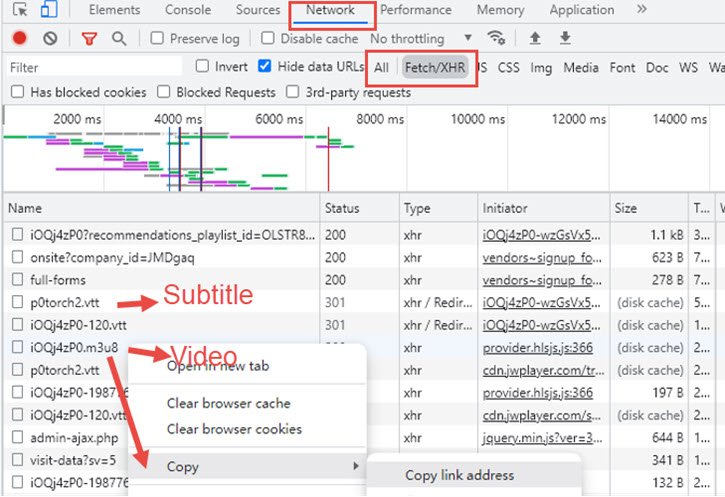Stop recording network log with red circle
This screenshot has width=725, height=497.
point(19,38)
